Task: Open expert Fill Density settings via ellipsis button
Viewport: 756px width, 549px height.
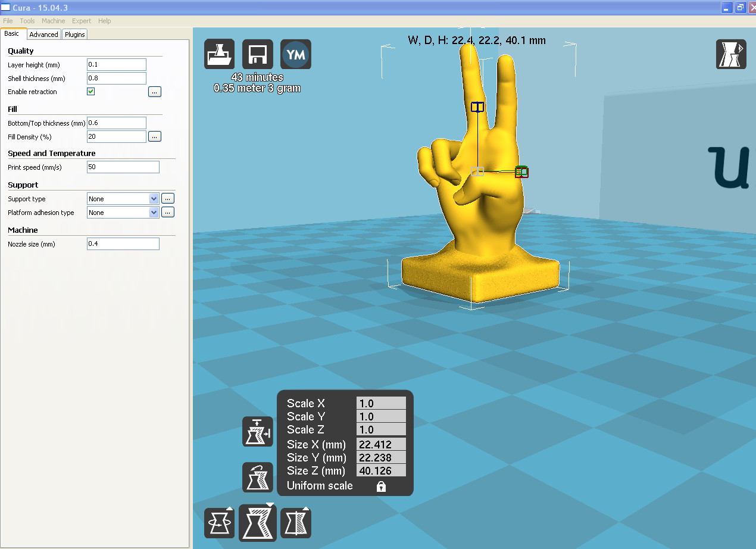Action: (x=154, y=136)
